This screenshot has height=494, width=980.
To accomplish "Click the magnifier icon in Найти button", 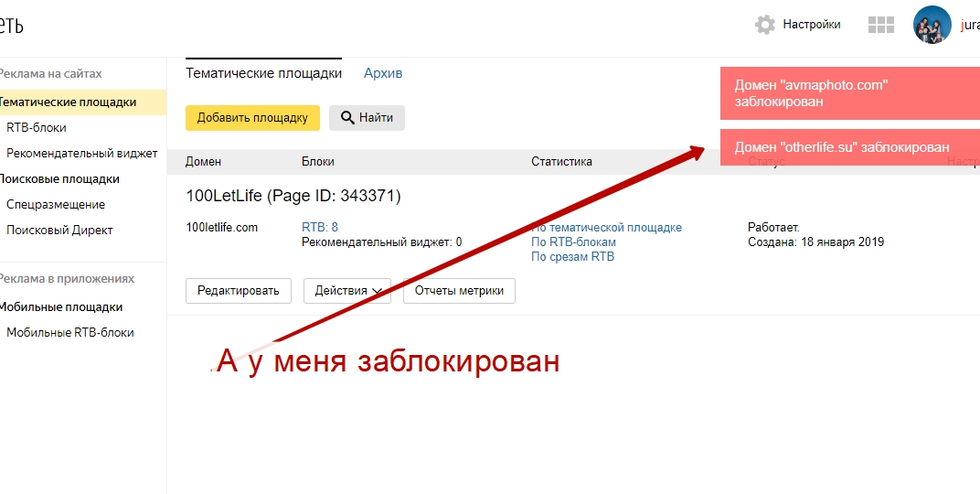I will pyautogui.click(x=347, y=118).
